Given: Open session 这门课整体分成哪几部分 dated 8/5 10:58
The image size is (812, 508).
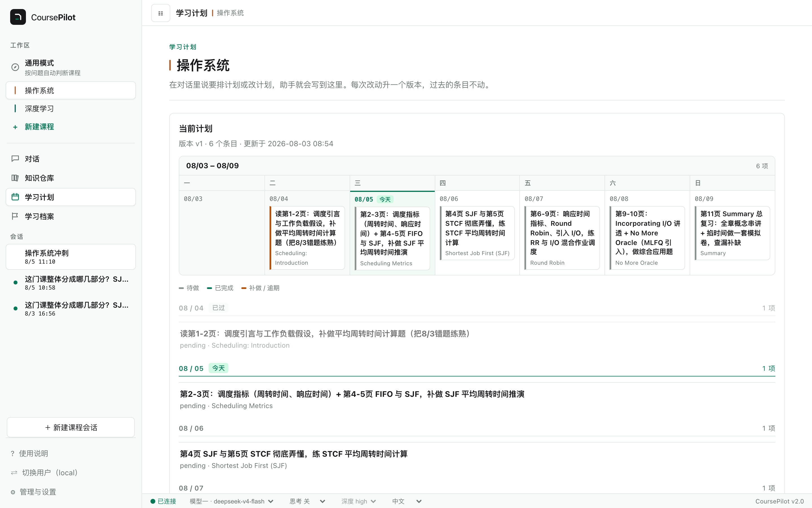Looking at the screenshot, I should [x=71, y=283].
